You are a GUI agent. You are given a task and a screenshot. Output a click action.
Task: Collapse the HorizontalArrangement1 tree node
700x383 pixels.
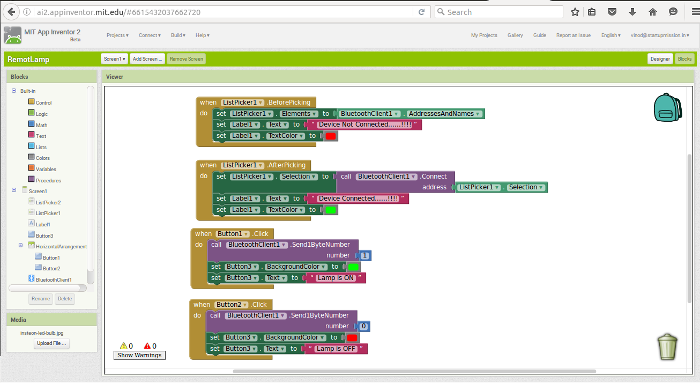pos(21,245)
